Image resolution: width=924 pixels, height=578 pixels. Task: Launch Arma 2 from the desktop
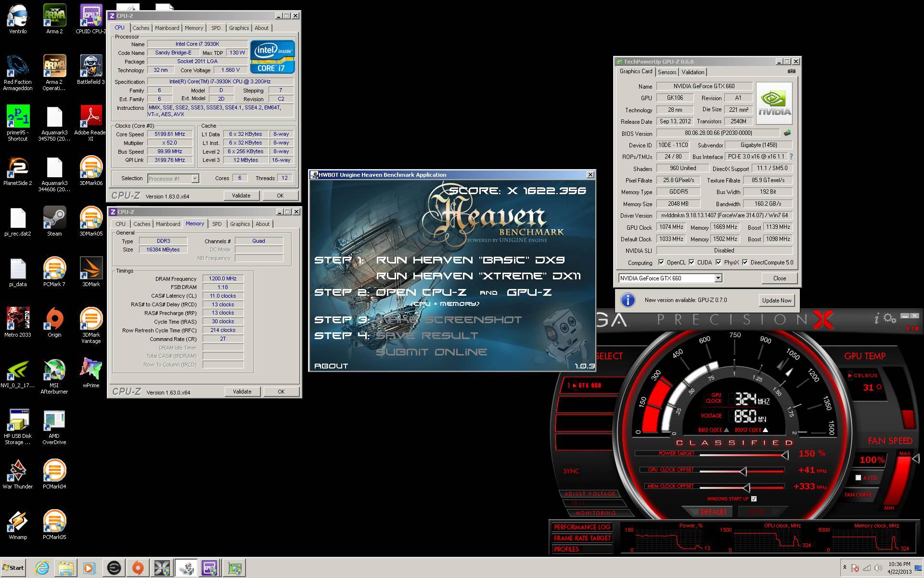[54, 19]
